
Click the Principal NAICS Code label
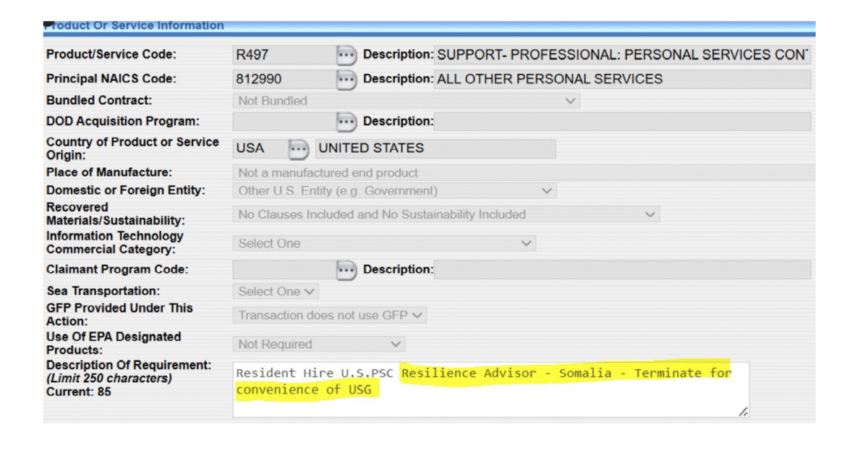click(111, 79)
